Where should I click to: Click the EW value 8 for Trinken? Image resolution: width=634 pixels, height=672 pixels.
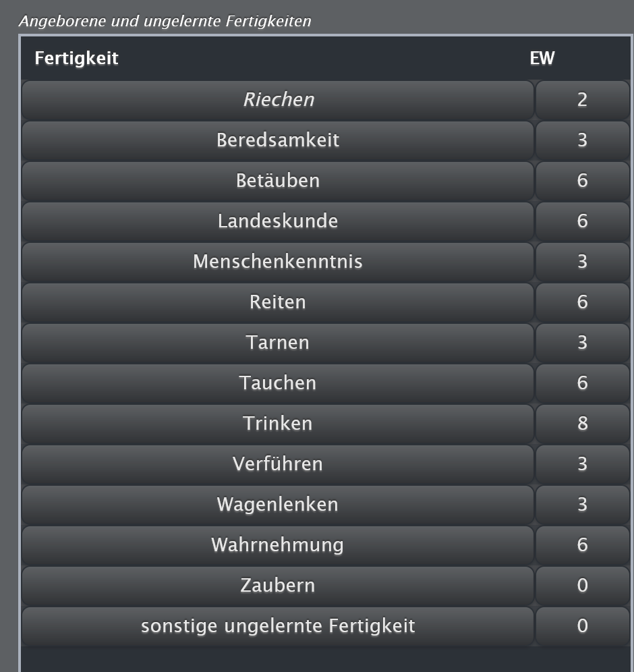[x=582, y=424]
